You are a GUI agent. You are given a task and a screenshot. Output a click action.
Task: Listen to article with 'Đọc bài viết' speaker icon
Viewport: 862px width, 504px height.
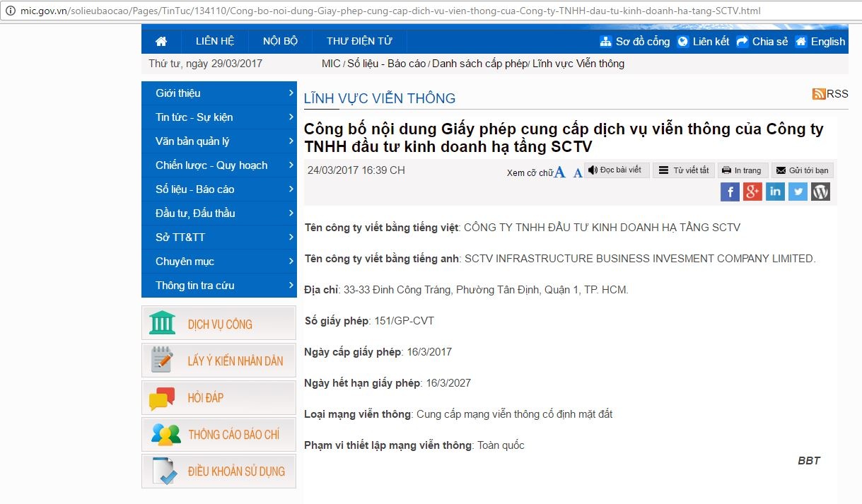pyautogui.click(x=616, y=170)
